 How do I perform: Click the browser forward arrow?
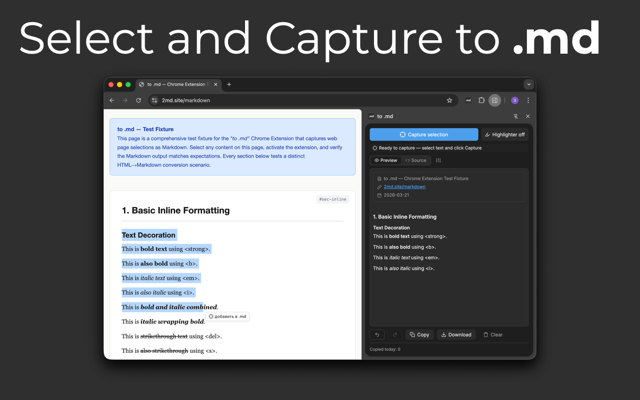(x=125, y=100)
